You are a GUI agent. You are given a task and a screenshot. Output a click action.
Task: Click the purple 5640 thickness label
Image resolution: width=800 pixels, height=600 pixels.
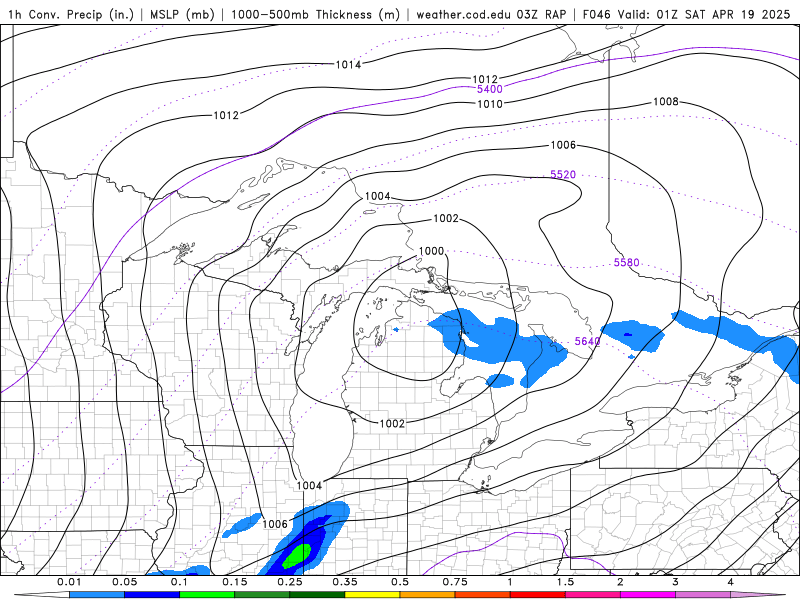(x=587, y=341)
